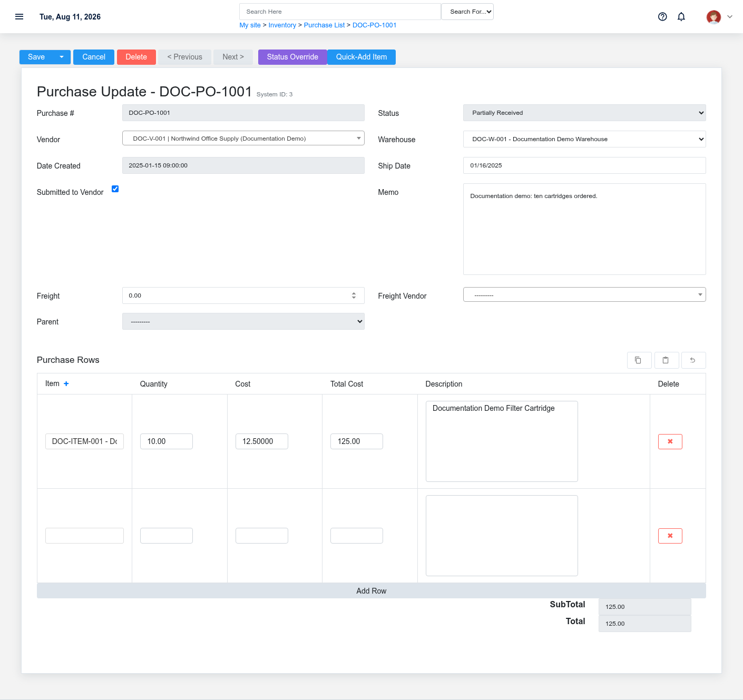Viewport: 743px width, 700px height.
Task: Click the Quick-Add Item button
Action: [361, 57]
